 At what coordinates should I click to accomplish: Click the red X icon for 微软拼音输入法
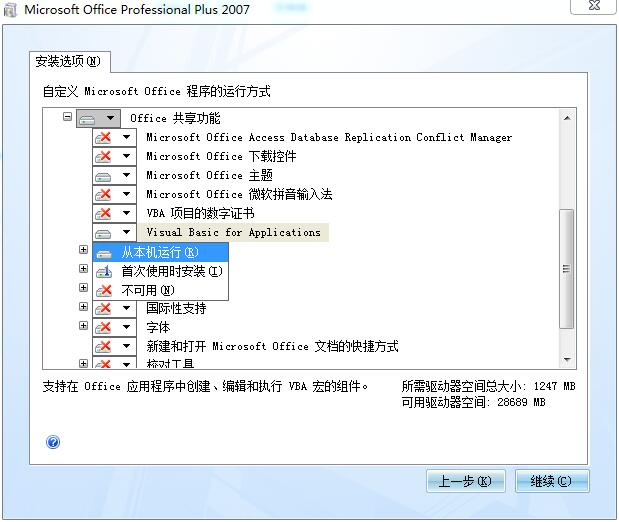point(103,194)
